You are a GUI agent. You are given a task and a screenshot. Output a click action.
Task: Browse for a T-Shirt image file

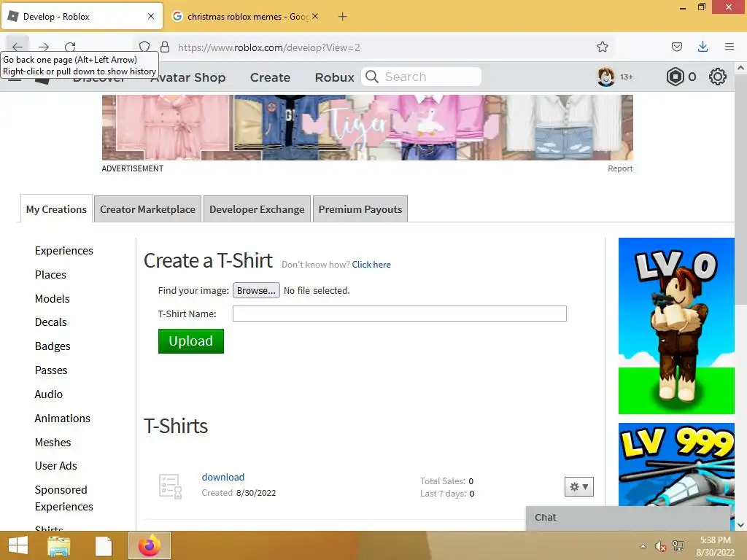click(x=256, y=290)
